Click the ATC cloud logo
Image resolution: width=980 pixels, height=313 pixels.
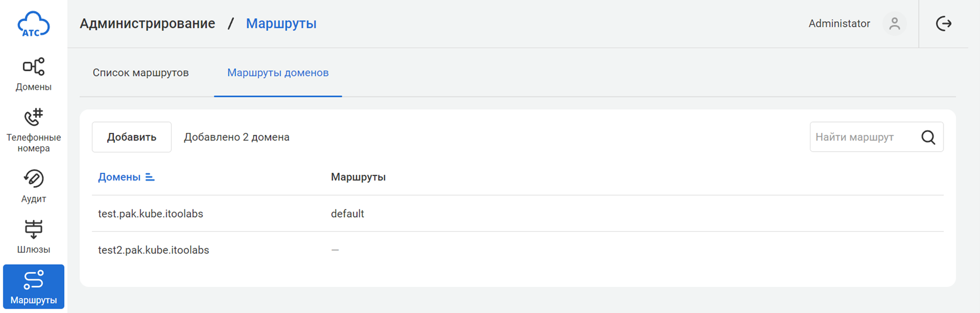33,24
